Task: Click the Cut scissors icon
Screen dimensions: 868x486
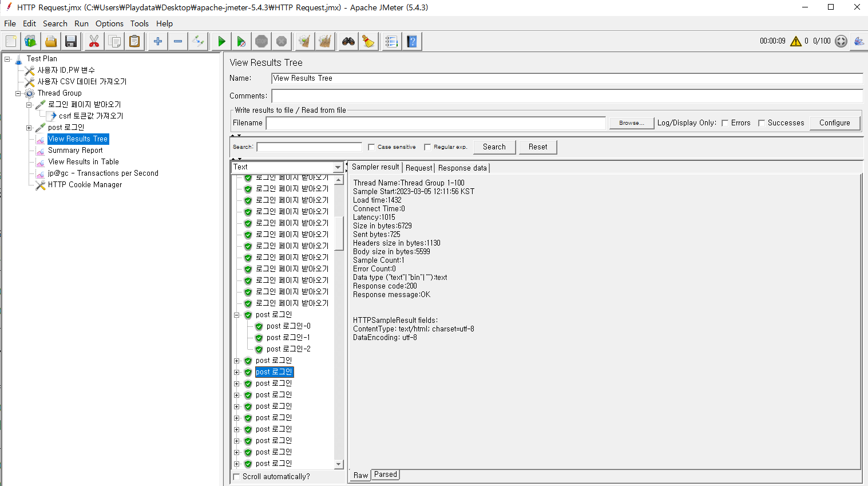Action: click(x=94, y=41)
